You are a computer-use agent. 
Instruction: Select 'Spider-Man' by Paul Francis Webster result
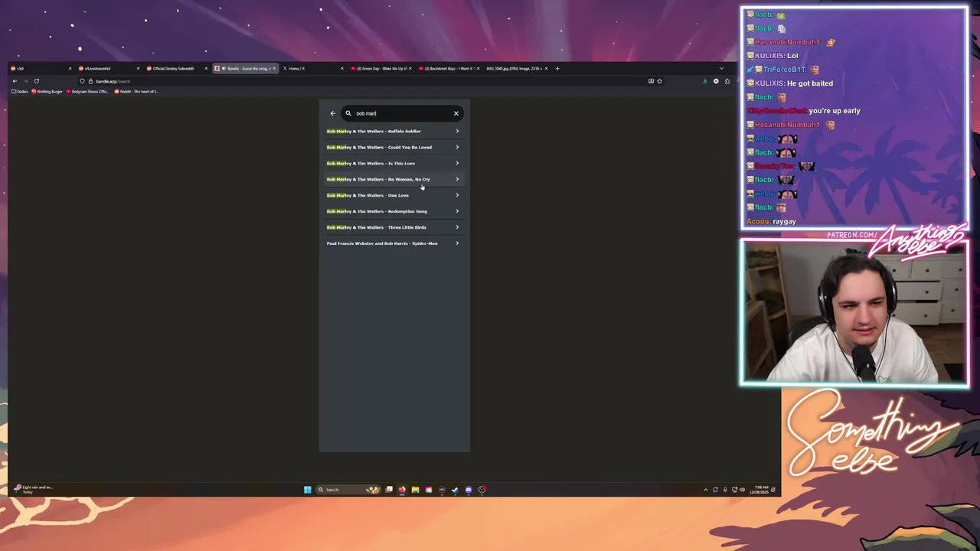393,243
